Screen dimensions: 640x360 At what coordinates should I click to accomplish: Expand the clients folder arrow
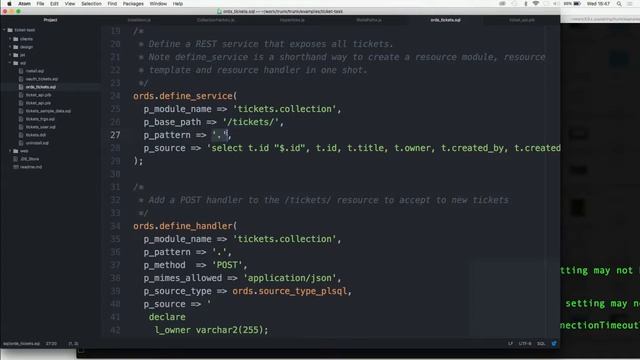pos(10,39)
